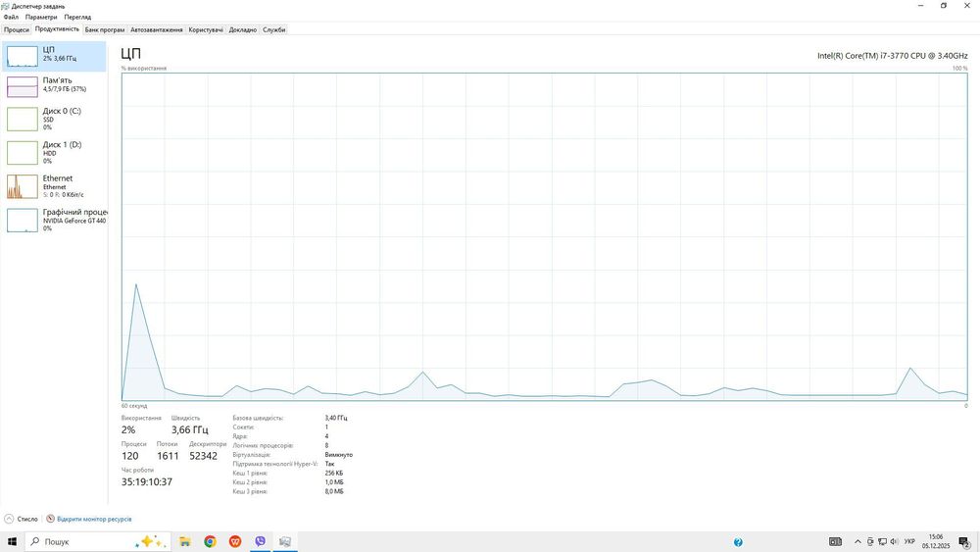
Task: Open volume speaker tray icon
Action: click(894, 541)
